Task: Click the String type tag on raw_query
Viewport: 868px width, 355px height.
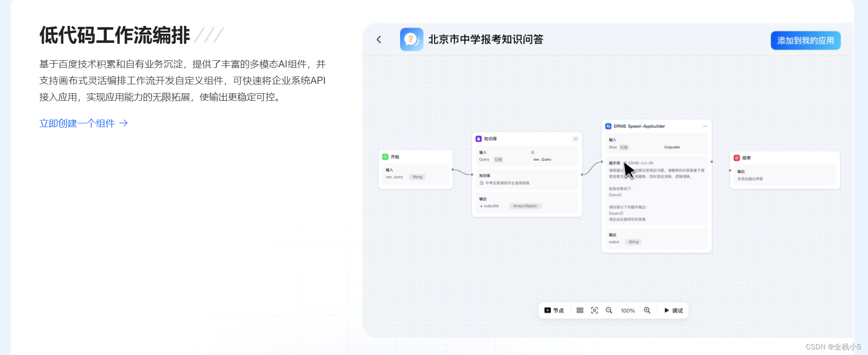Action: (417, 177)
